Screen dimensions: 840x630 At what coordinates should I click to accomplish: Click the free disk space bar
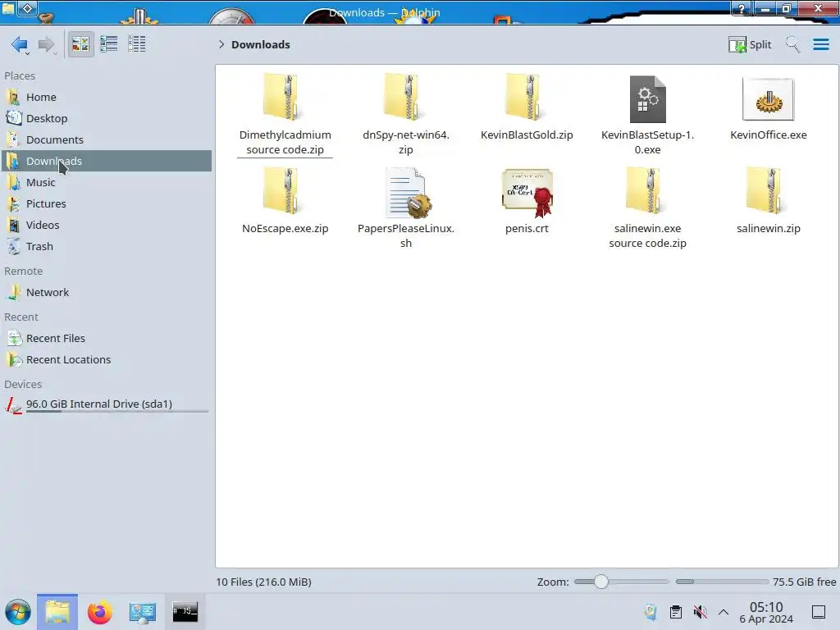pos(722,582)
